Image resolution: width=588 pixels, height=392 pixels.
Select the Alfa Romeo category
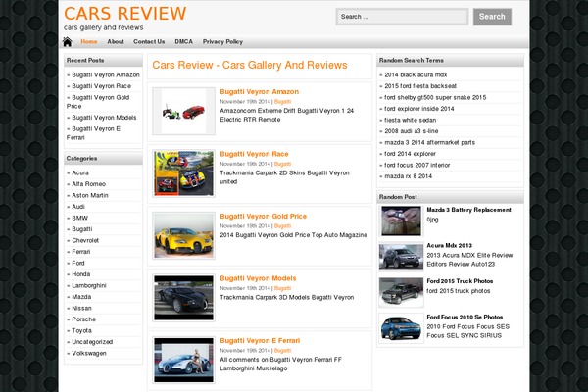click(88, 184)
